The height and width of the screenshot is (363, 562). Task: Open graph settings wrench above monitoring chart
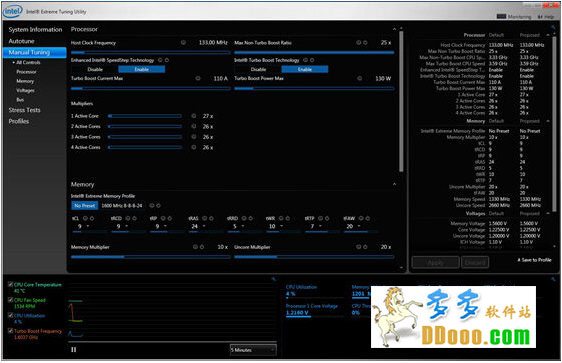pyautogui.click(x=273, y=279)
